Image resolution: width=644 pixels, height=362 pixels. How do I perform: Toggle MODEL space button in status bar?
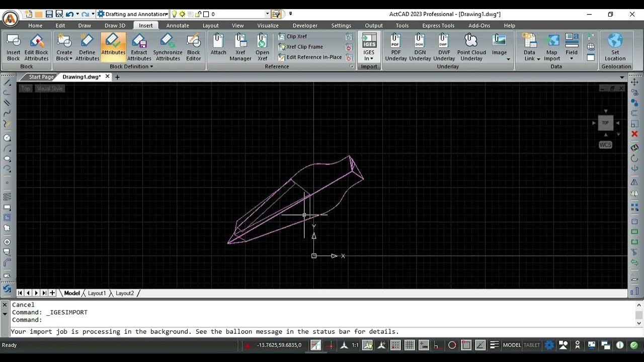pos(512,345)
